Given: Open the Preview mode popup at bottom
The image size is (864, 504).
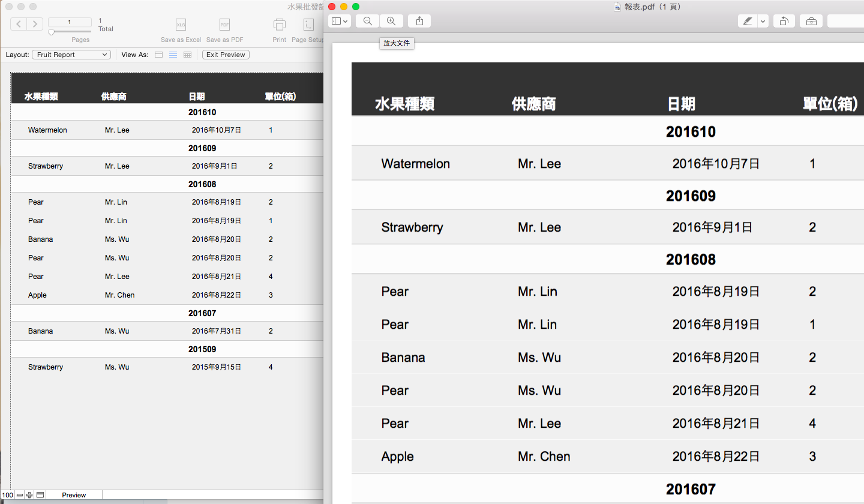Looking at the screenshot, I should pos(74,495).
